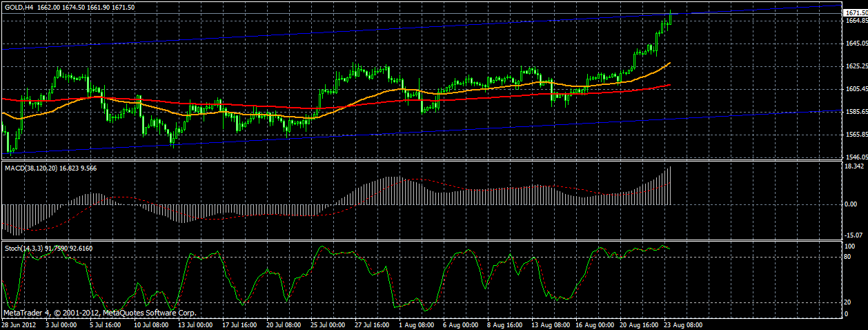This screenshot has width=868, height=330.
Task: Click the 8 Aug 16:00 time label
Action: (x=504, y=323)
